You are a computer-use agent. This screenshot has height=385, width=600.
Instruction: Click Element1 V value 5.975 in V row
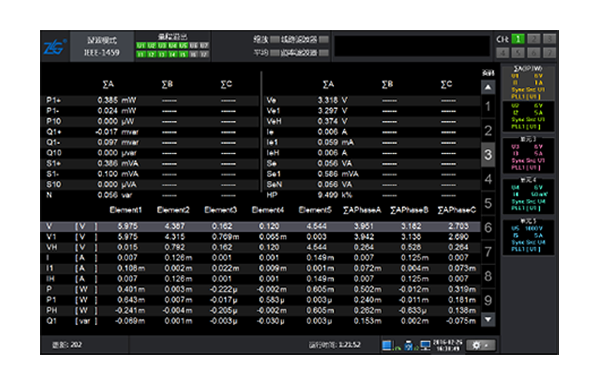coord(127,226)
